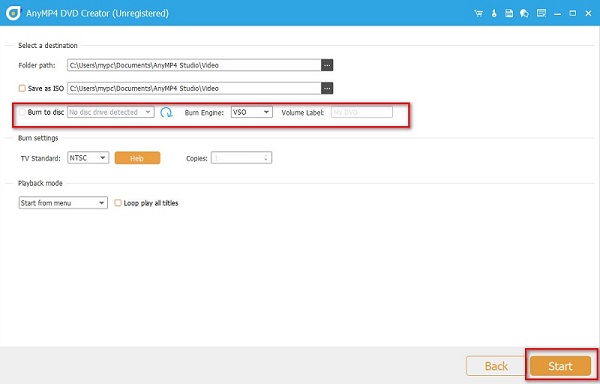600x384 pixels.
Task: Browse for ISO save location ellipsis button
Action: click(327, 88)
